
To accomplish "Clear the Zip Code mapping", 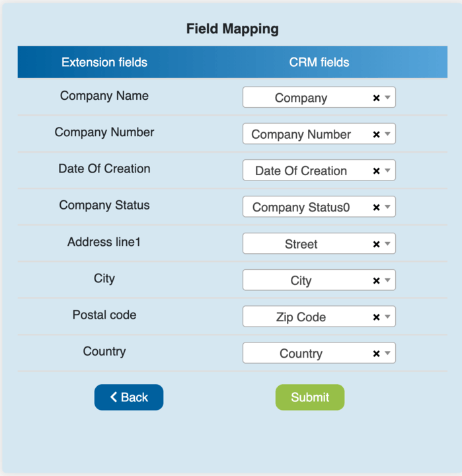I will click(376, 317).
